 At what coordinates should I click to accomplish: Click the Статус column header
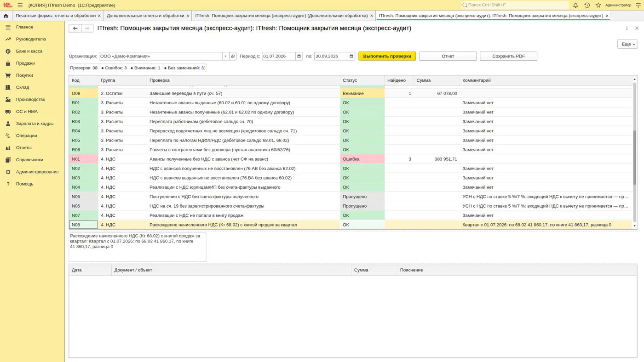click(362, 80)
